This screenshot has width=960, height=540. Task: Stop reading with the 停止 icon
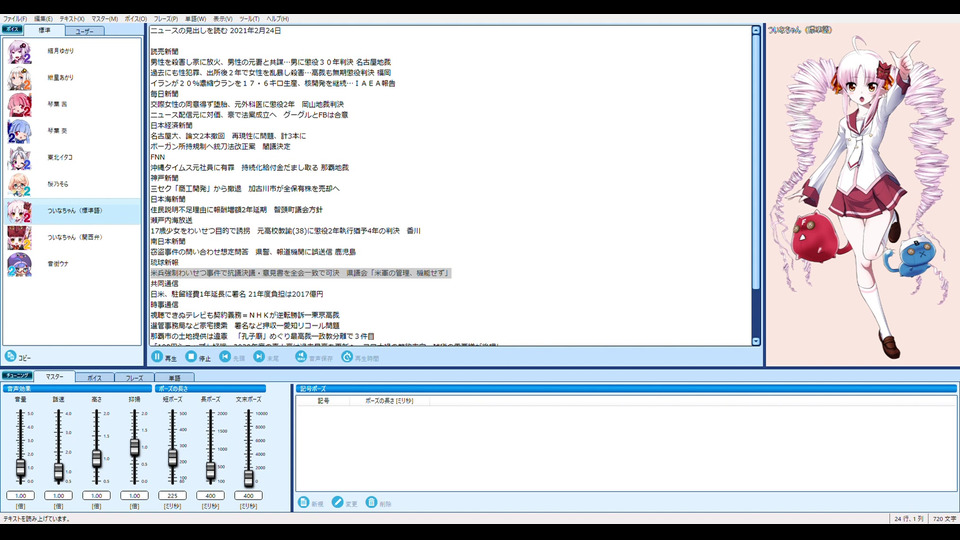(x=191, y=356)
